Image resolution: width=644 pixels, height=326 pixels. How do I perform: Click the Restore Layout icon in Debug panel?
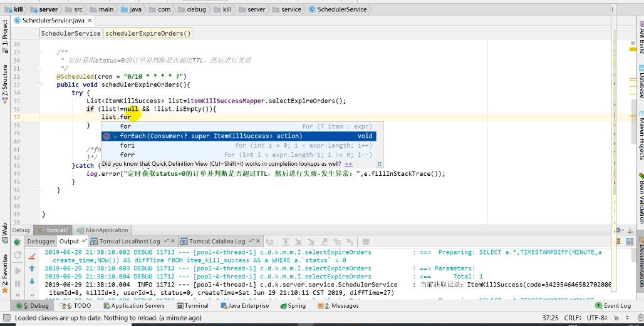point(630,242)
